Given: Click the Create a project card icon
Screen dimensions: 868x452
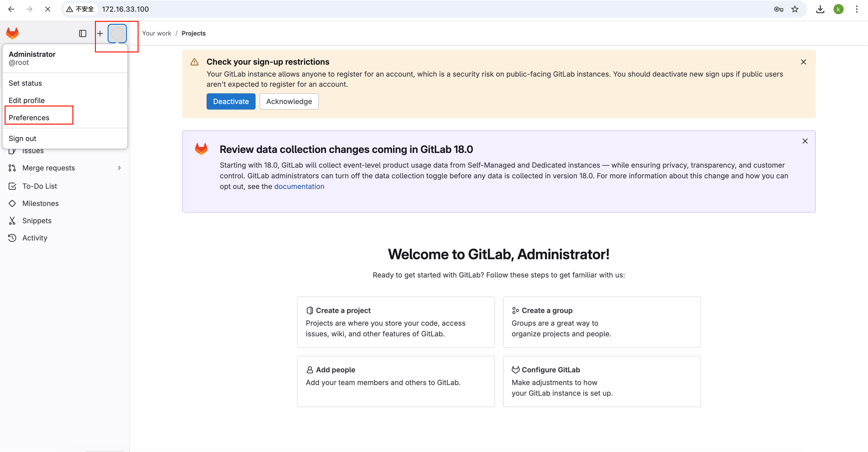Looking at the screenshot, I should click(310, 310).
